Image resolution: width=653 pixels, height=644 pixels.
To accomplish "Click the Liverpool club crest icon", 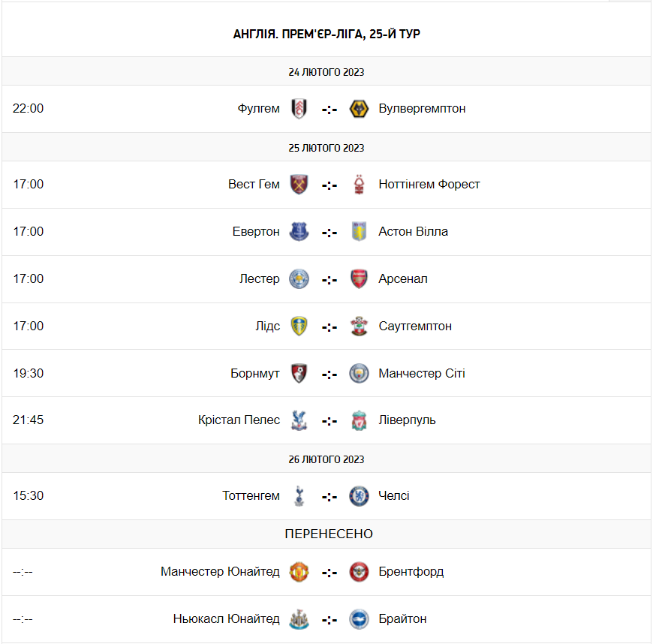I will 359,421.
